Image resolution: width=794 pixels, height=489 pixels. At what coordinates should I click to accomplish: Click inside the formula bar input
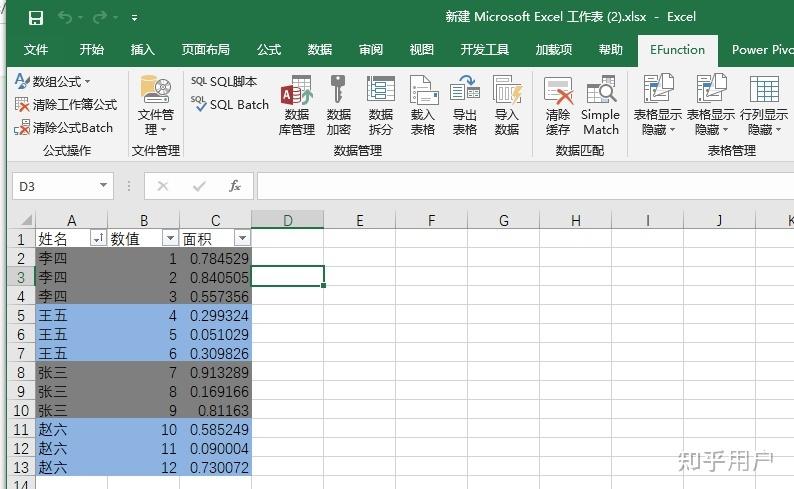pos(525,186)
